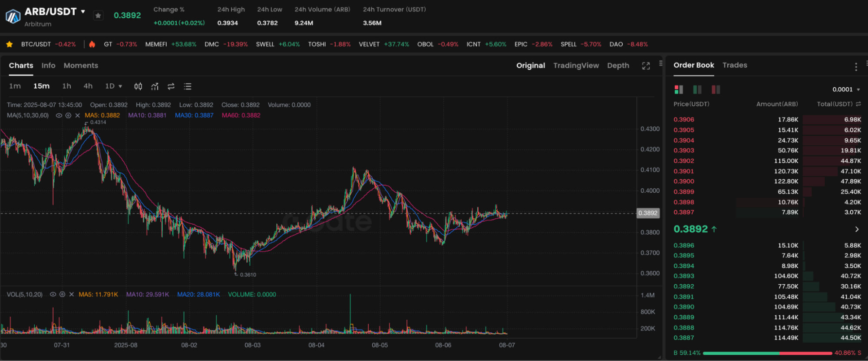Remove the VOL indicator with its X icon
Viewport: 868px width, 361px height.
72,294
